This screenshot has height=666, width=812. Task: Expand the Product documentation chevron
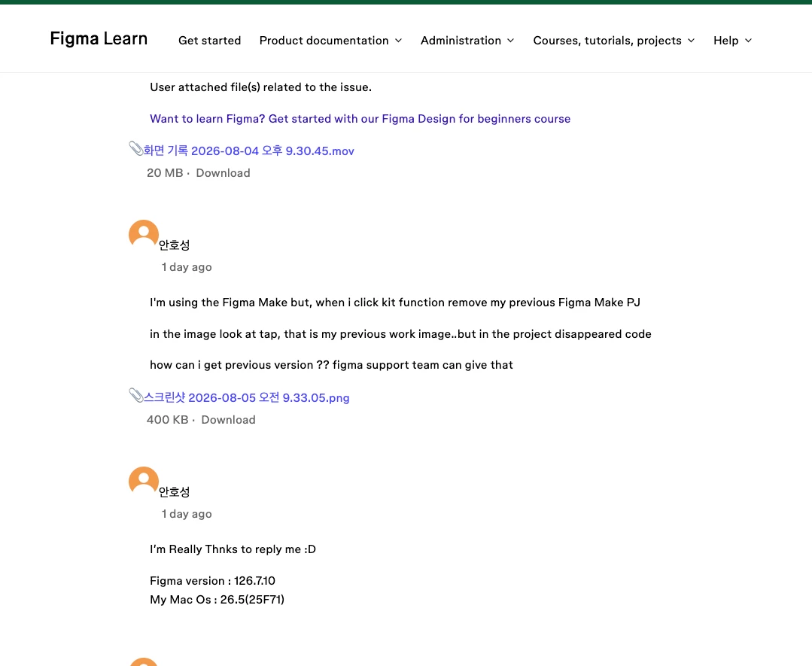[x=398, y=41]
